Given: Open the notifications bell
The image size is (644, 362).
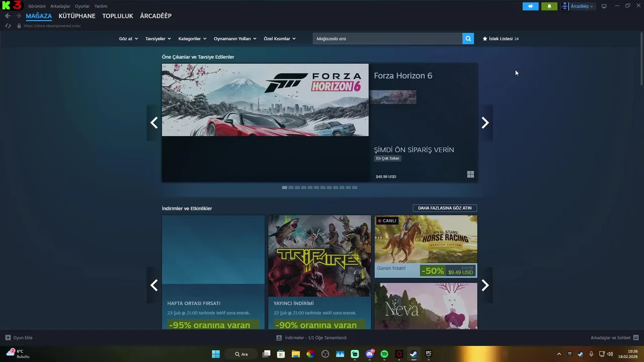Looking at the screenshot, I should pyautogui.click(x=549, y=6).
